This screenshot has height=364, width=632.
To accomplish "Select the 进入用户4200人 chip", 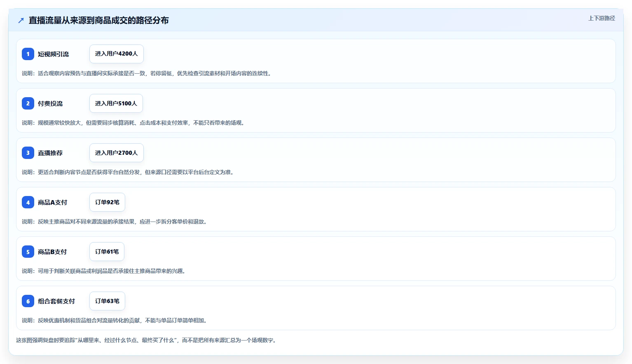I will click(117, 54).
